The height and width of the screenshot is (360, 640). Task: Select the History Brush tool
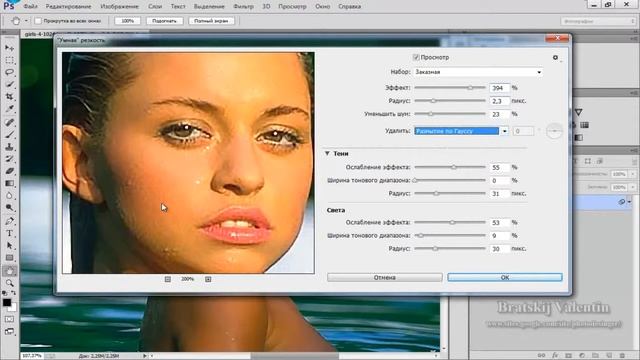pos(9,159)
